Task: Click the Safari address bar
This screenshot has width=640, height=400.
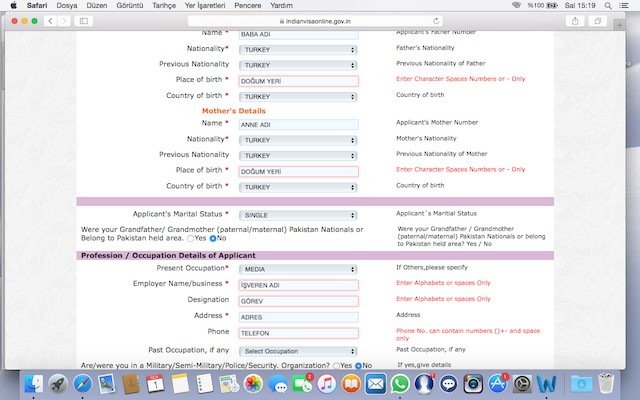Action: tap(315, 21)
